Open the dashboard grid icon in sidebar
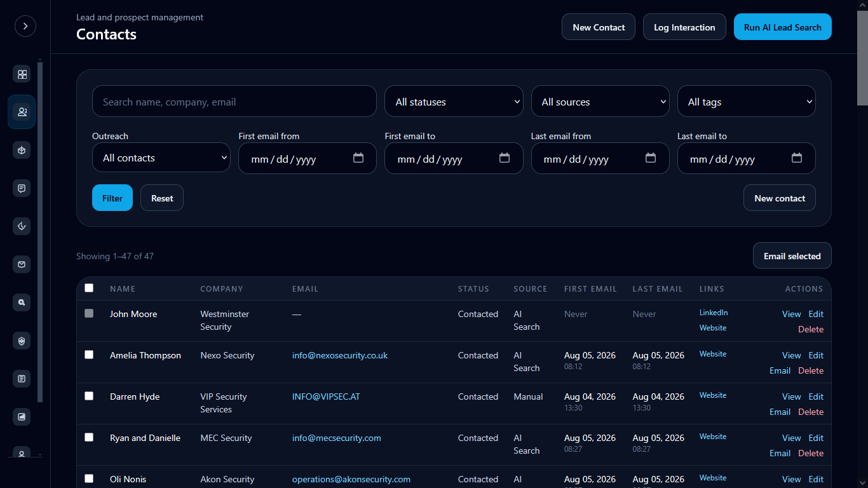This screenshot has width=868, height=488. pyautogui.click(x=22, y=74)
